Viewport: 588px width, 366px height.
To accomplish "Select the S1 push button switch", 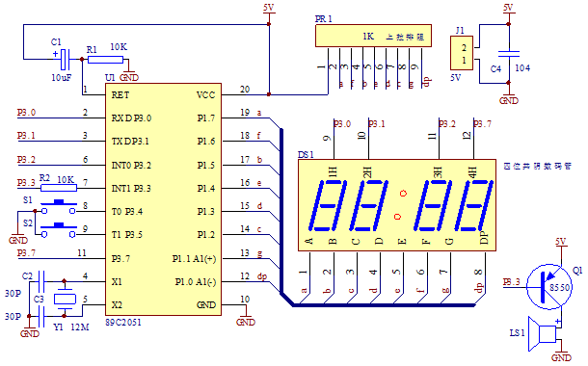I will pyautogui.click(x=59, y=207).
